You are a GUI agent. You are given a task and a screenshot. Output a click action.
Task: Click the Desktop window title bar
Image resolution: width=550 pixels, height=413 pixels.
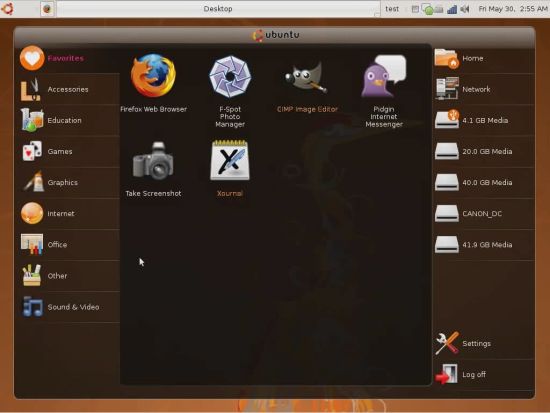pyautogui.click(x=218, y=8)
